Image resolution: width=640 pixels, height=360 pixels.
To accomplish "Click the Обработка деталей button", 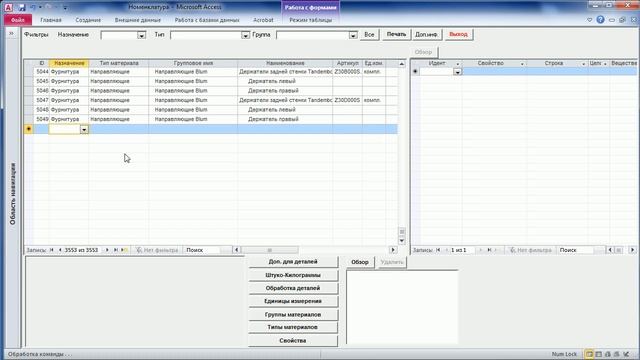I will click(293, 288).
